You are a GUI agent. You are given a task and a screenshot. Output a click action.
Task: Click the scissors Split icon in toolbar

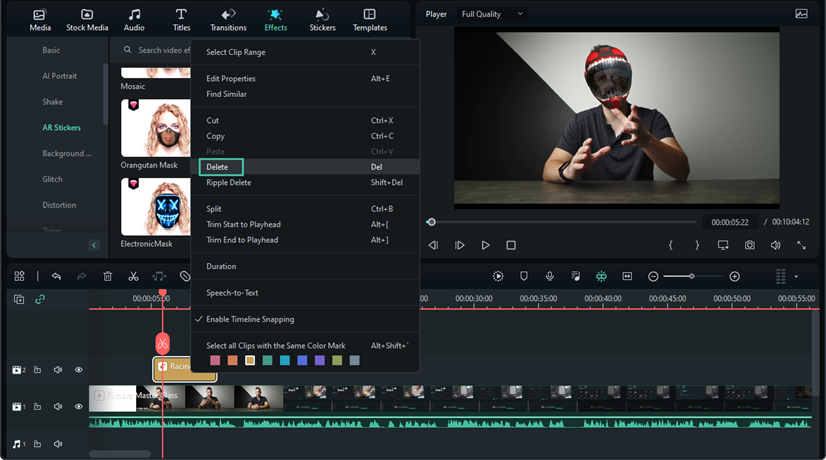[133, 276]
